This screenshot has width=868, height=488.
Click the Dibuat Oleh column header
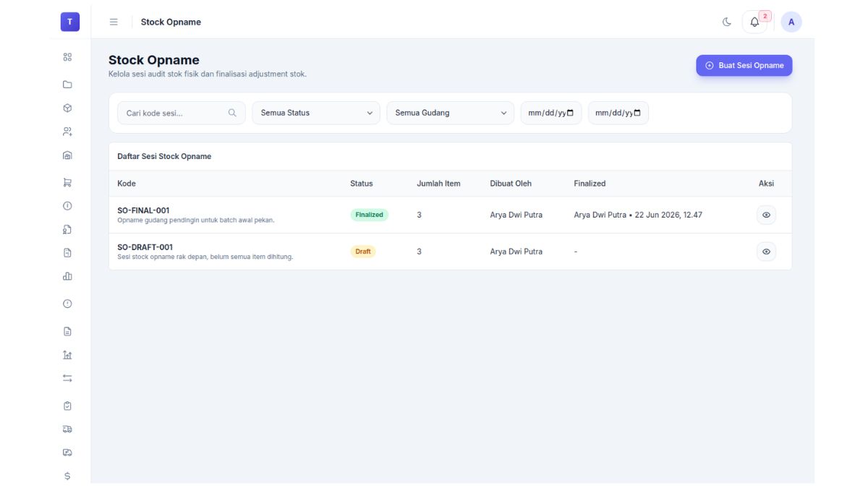pyautogui.click(x=511, y=184)
